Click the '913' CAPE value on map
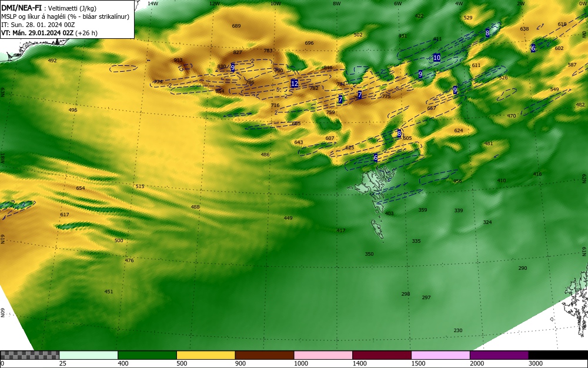Viewport: 588px width, 368px height. click(x=178, y=60)
